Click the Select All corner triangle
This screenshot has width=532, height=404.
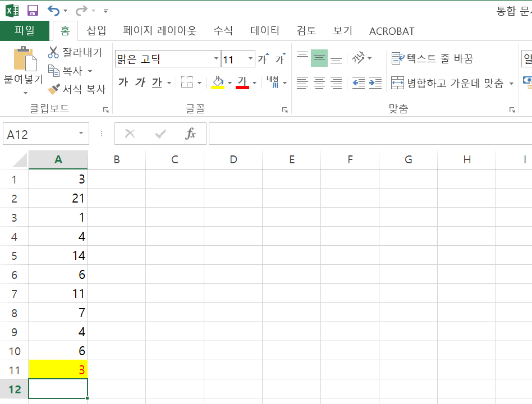[20, 160]
